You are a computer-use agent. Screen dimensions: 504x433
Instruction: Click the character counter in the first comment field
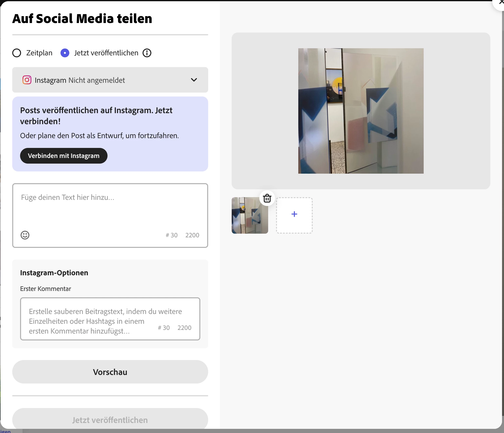[x=184, y=328]
